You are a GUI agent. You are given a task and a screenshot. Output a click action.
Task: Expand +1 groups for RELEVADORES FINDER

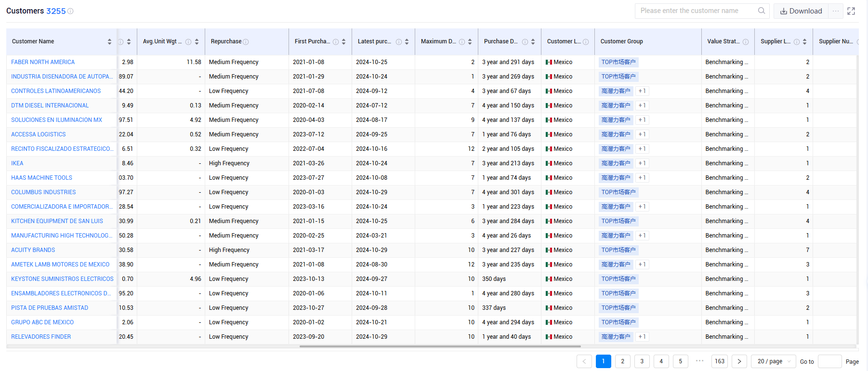pos(642,337)
